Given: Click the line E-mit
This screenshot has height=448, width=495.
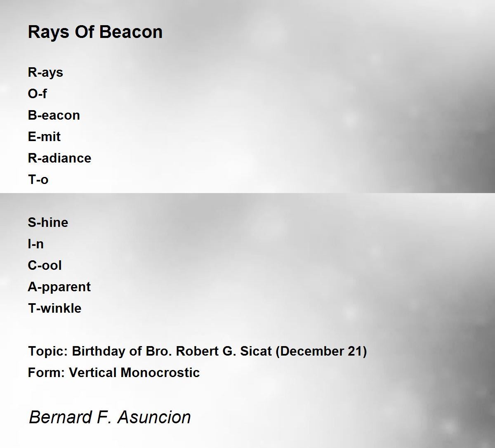Looking at the screenshot, I should 44,137.
